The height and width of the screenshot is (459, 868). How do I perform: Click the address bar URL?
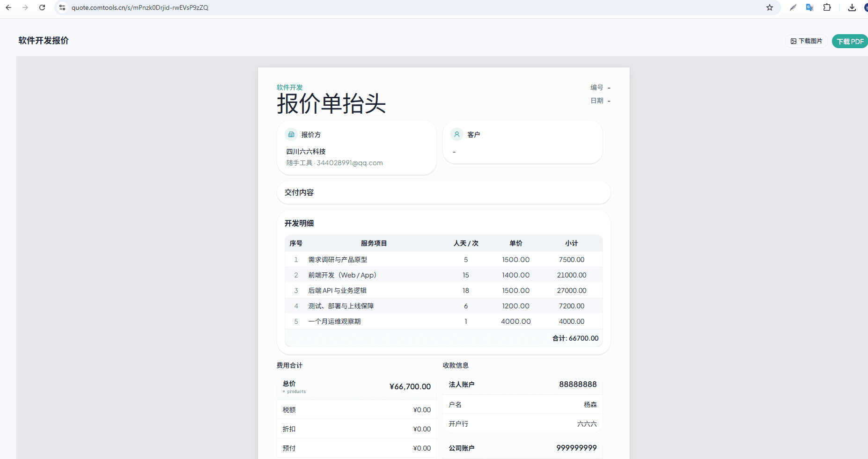(x=140, y=7)
